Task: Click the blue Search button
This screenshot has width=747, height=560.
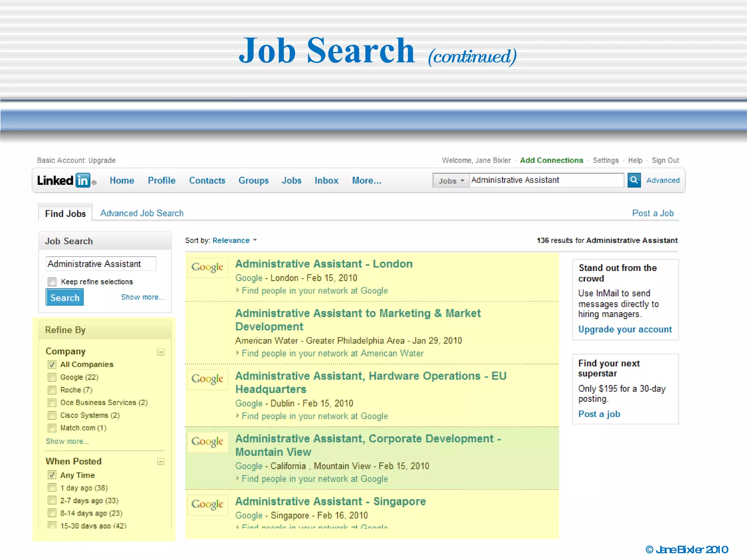Action: (65, 297)
